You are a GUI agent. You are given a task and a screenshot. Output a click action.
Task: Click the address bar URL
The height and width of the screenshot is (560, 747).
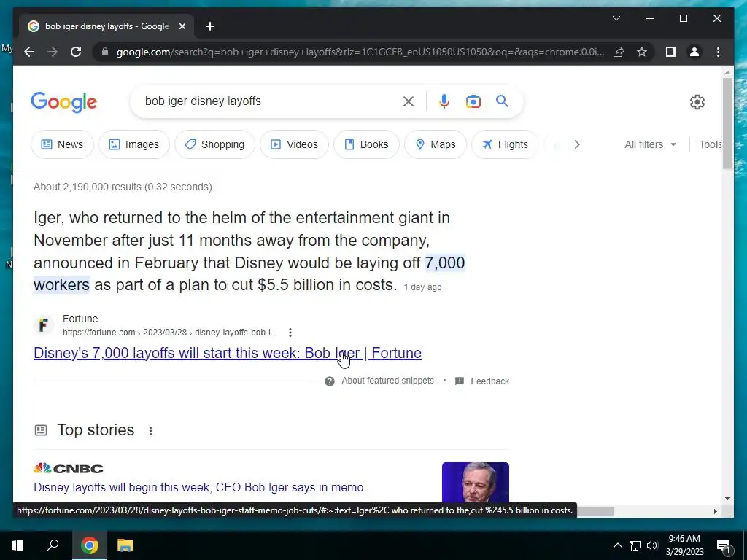[360, 52]
